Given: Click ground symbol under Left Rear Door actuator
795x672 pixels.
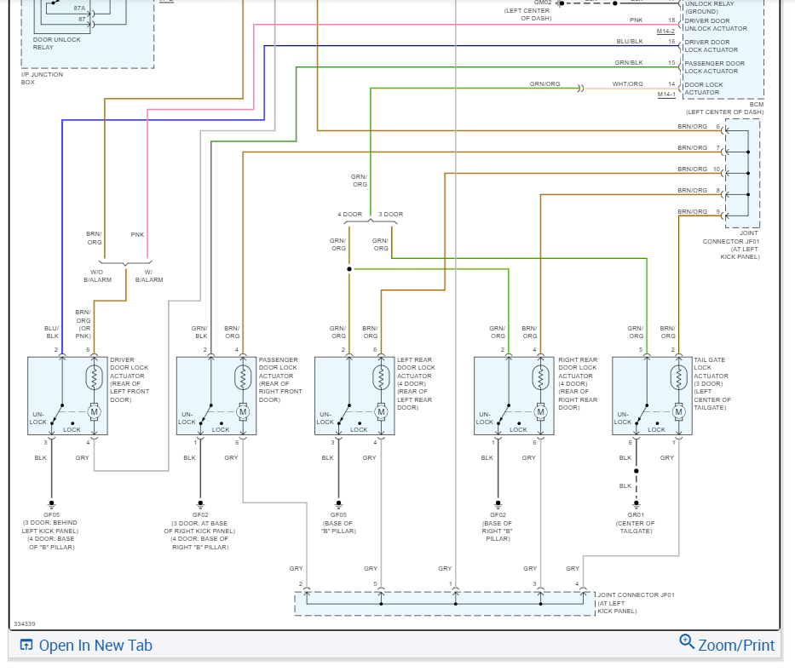Looking at the screenshot, I should (x=338, y=505).
